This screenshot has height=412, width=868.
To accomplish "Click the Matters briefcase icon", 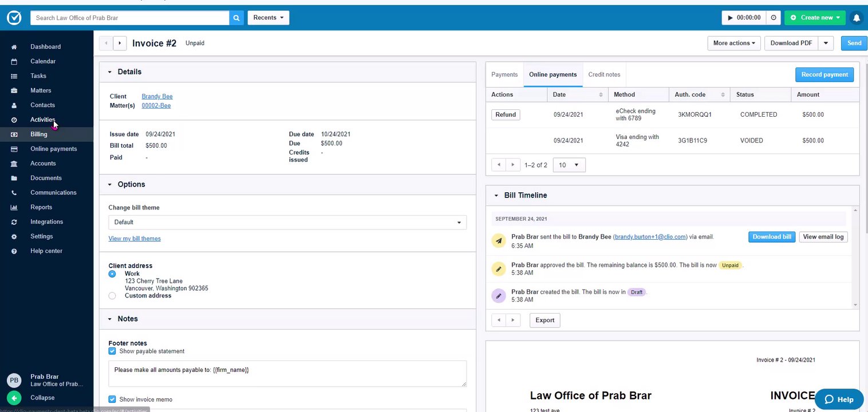I will [14, 90].
